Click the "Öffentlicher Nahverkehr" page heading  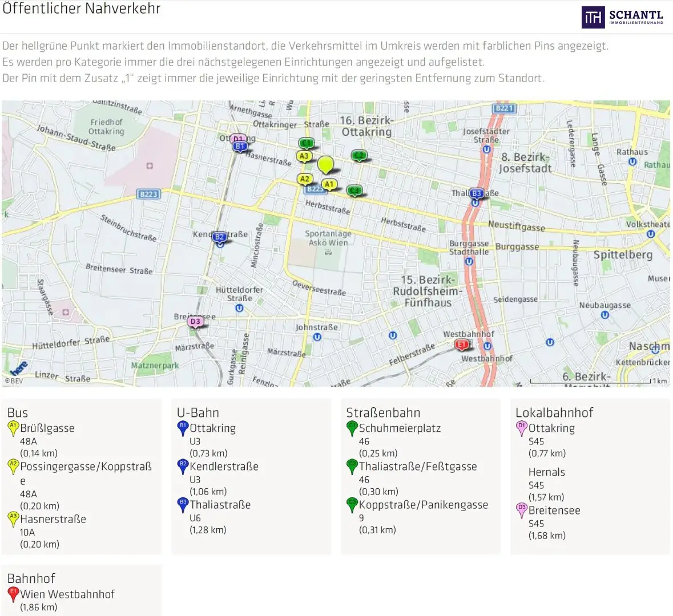point(82,8)
